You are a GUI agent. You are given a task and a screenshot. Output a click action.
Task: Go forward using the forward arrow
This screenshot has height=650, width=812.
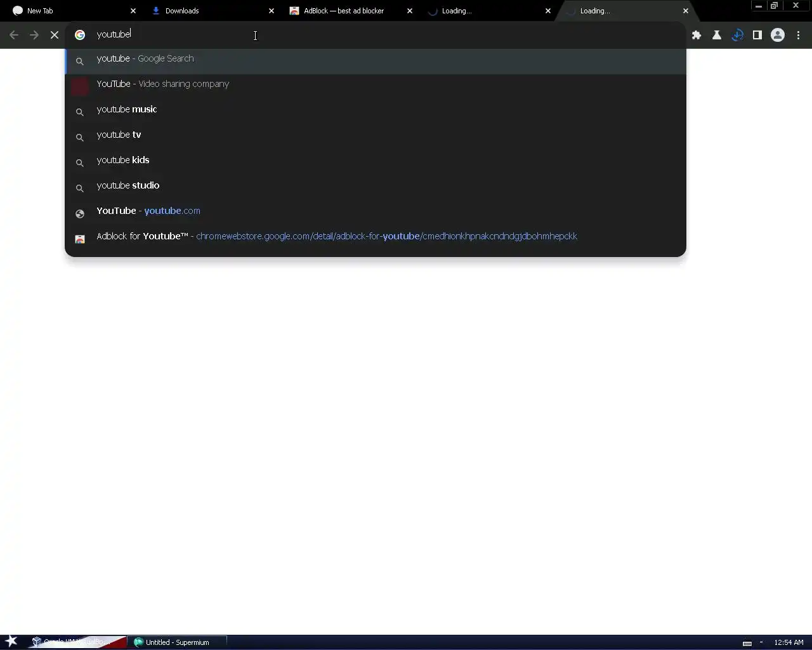[x=34, y=35]
